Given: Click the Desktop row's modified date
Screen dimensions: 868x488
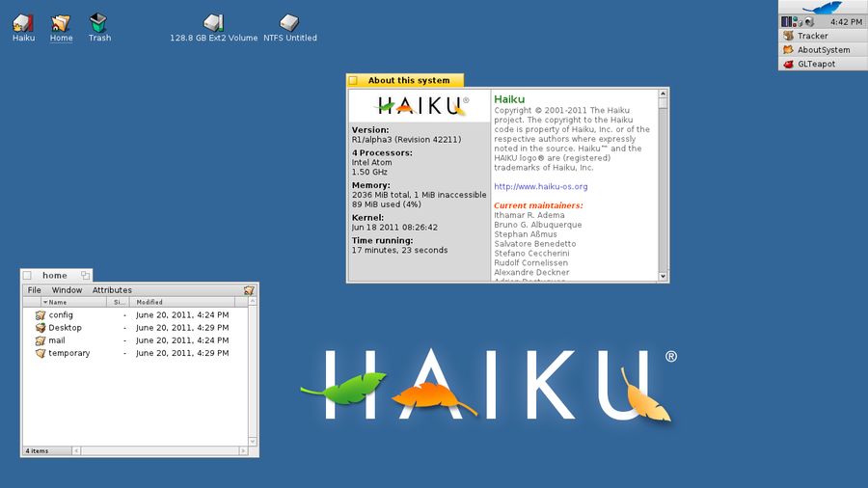Looking at the screenshot, I should coord(182,328).
